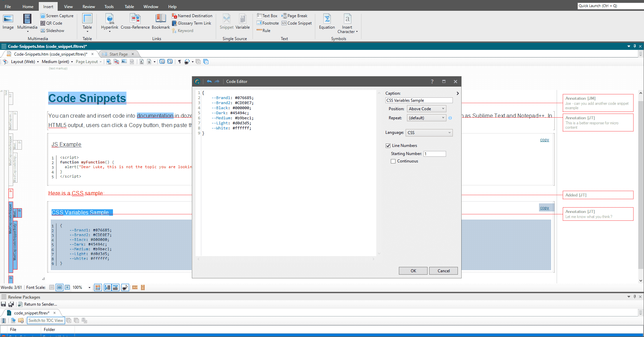This screenshot has height=337, width=644.
Task: Open the Tools ribbon tab
Action: 109,7
